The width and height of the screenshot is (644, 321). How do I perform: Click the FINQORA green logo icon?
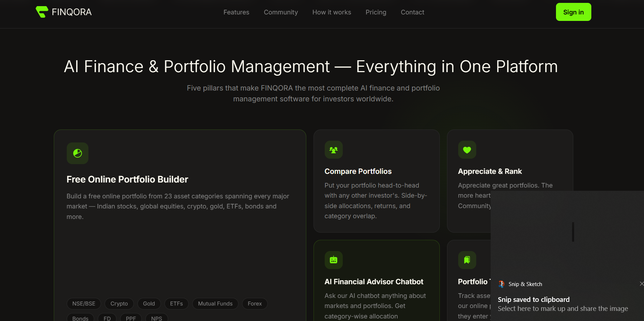coord(42,12)
